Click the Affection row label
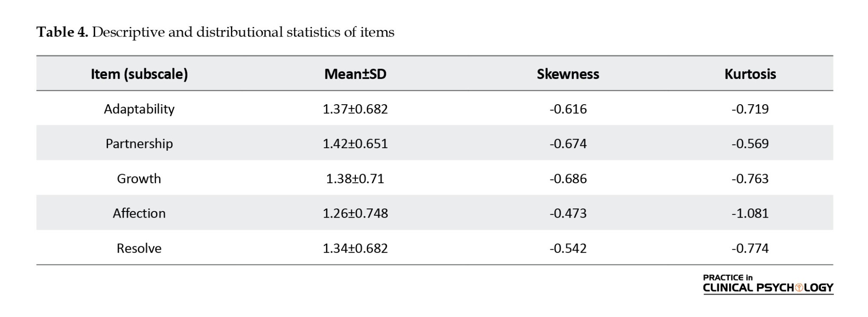This screenshot has width=868, height=317. coord(139,213)
